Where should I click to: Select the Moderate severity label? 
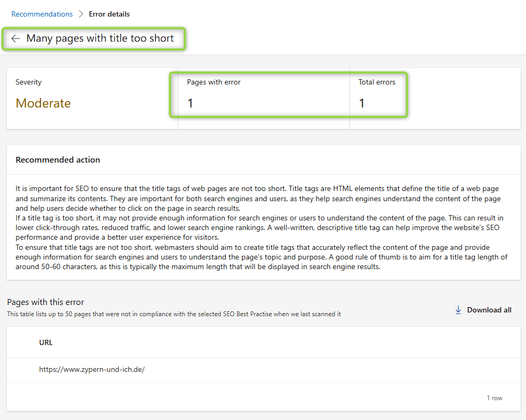pyautogui.click(x=43, y=103)
